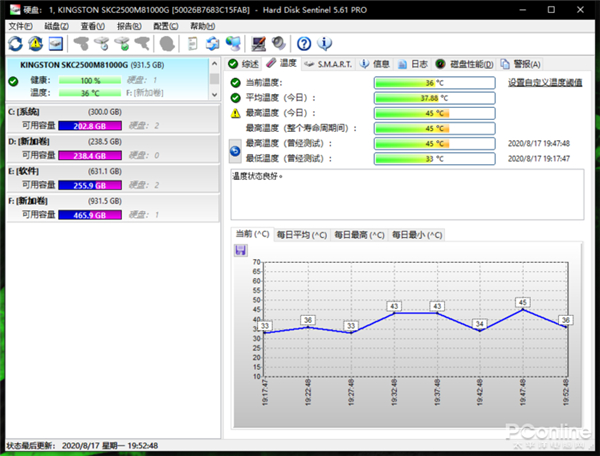
Task: Click the globe network icon in toolbar
Action: [233, 43]
